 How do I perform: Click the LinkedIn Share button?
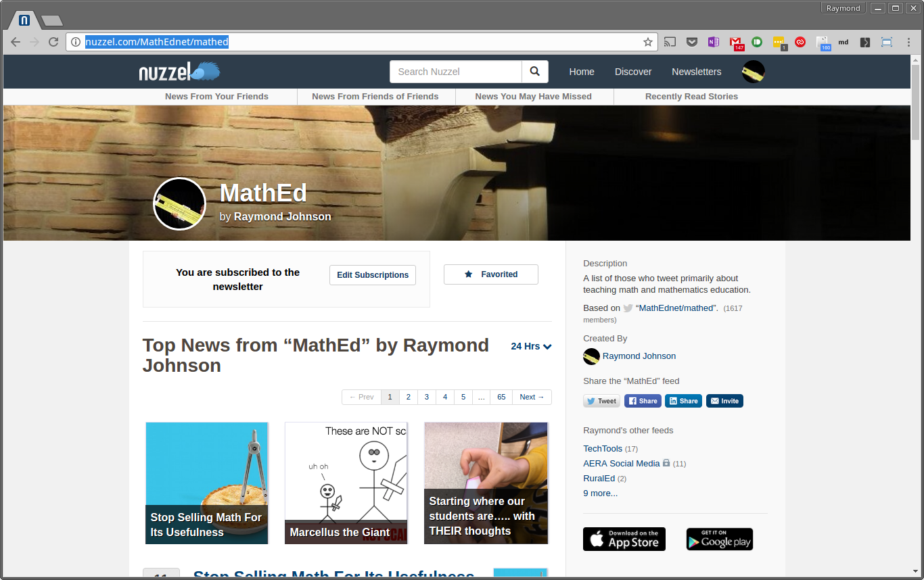tap(683, 401)
